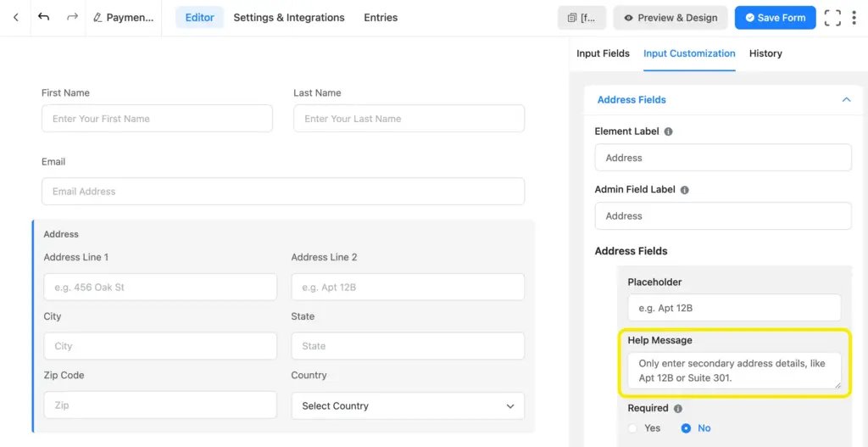The width and height of the screenshot is (868, 447).
Task: Select Yes for Required option
Action: (633, 428)
